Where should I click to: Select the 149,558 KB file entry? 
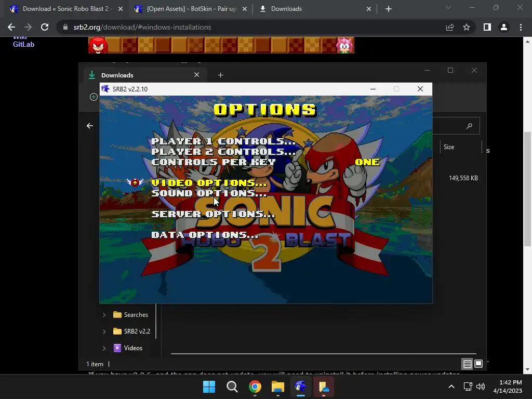point(463,178)
